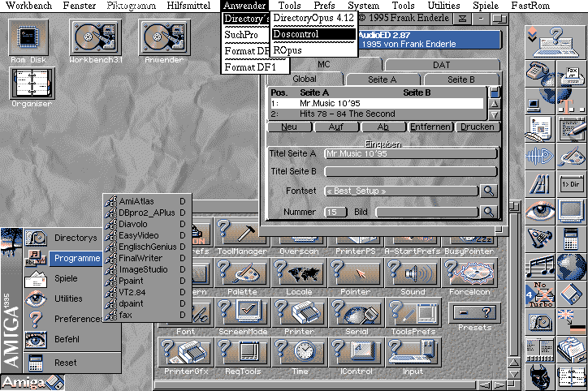Open the Ram Disk icon
588x391 pixels.
[28, 37]
